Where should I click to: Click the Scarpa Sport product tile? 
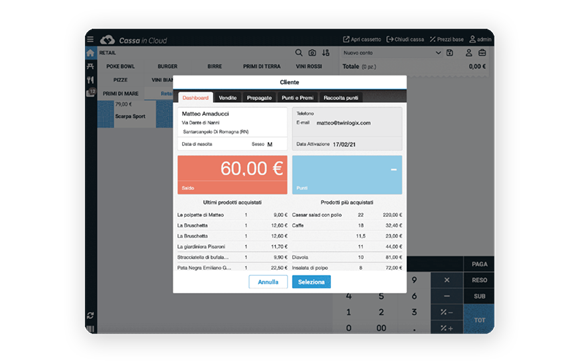pos(127,114)
